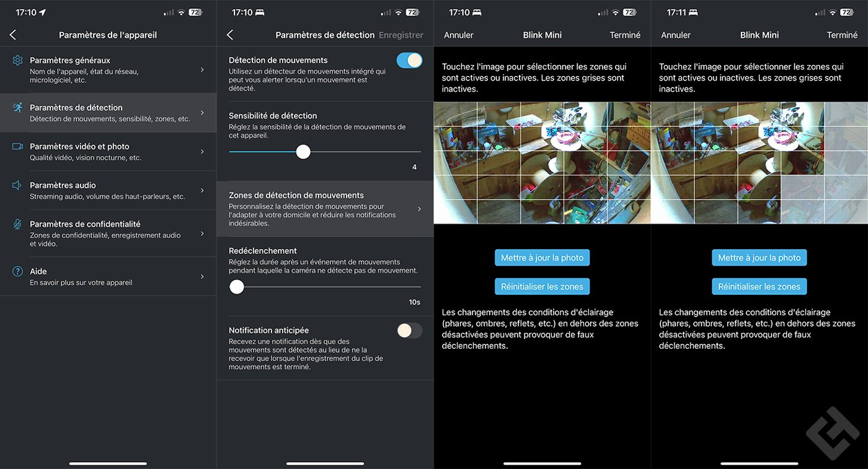Go back from Paramètres de l'appareil screen
This screenshot has width=868, height=469.
(x=13, y=35)
